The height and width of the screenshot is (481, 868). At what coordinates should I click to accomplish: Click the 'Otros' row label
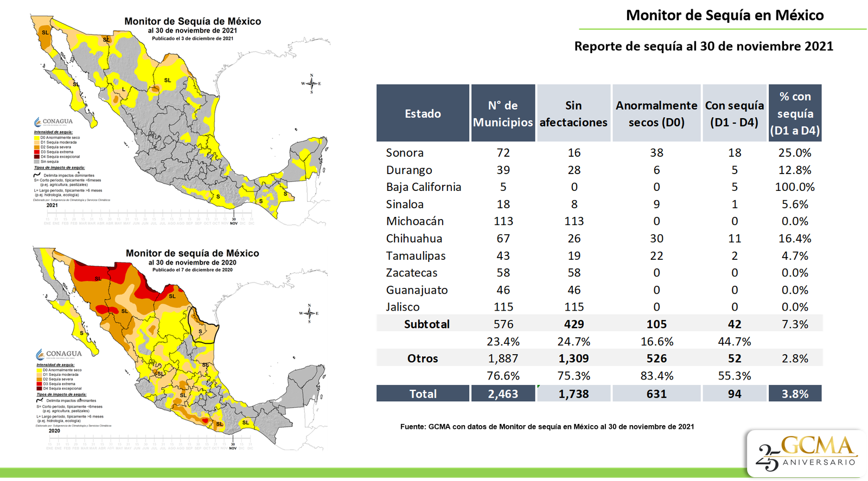[423, 358]
